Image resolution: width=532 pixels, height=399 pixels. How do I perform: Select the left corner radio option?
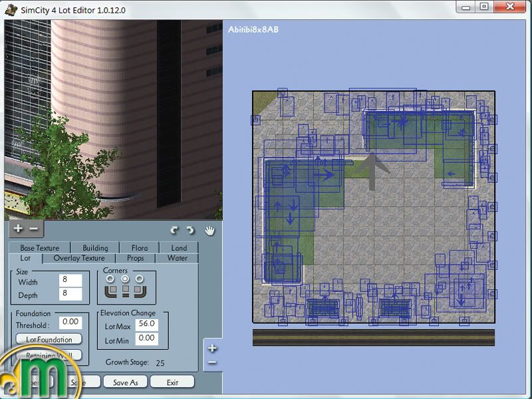(110, 279)
